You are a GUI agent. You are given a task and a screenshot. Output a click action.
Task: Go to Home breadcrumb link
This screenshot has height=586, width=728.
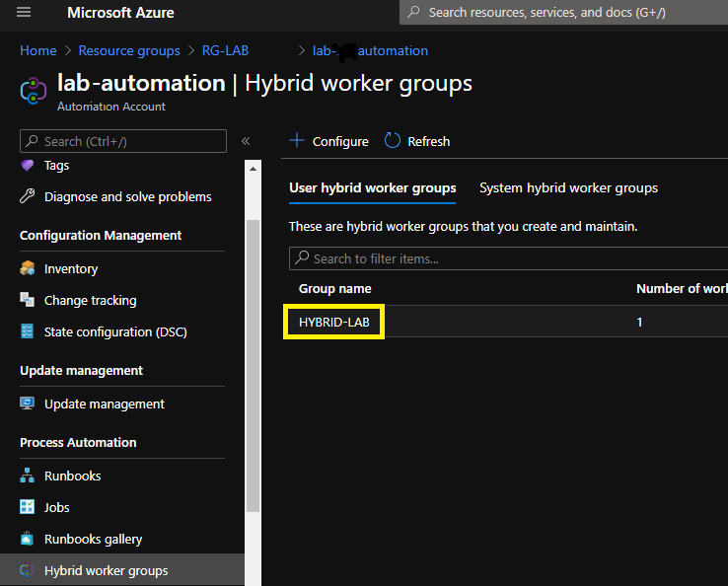point(38,50)
